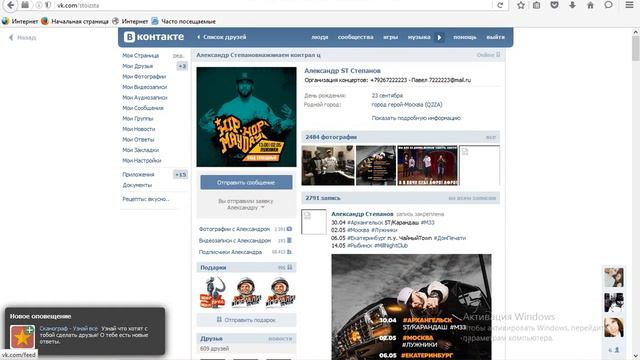Open the Hip-Hop Mayday profile picture
This screenshot has width=640, height=360.
click(x=246, y=117)
